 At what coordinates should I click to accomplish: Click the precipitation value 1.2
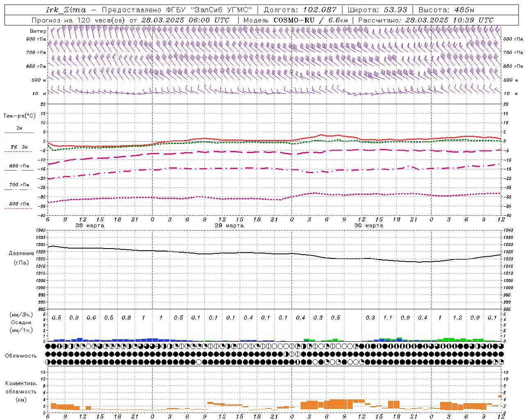457,318
